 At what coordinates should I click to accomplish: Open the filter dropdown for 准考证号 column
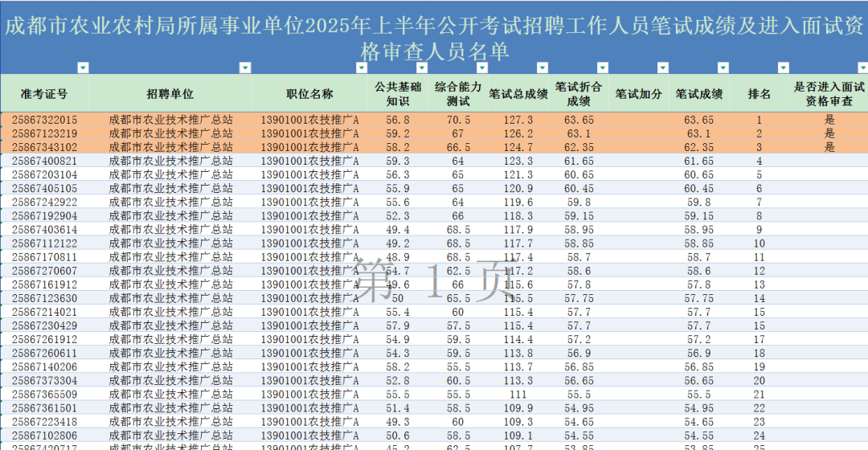[82, 67]
